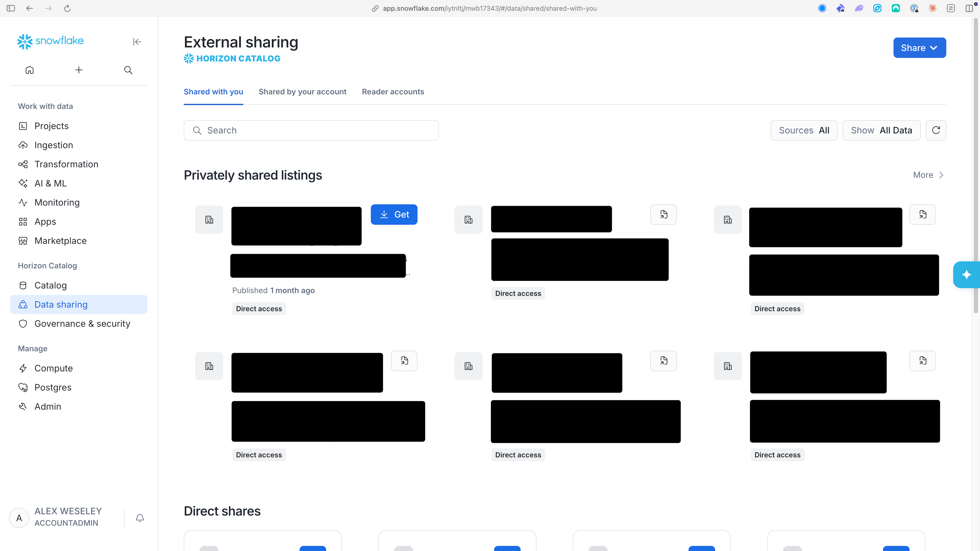The height and width of the screenshot is (551, 980).
Task: Open Catalog under Horizon Catalog
Action: (x=79, y=285)
